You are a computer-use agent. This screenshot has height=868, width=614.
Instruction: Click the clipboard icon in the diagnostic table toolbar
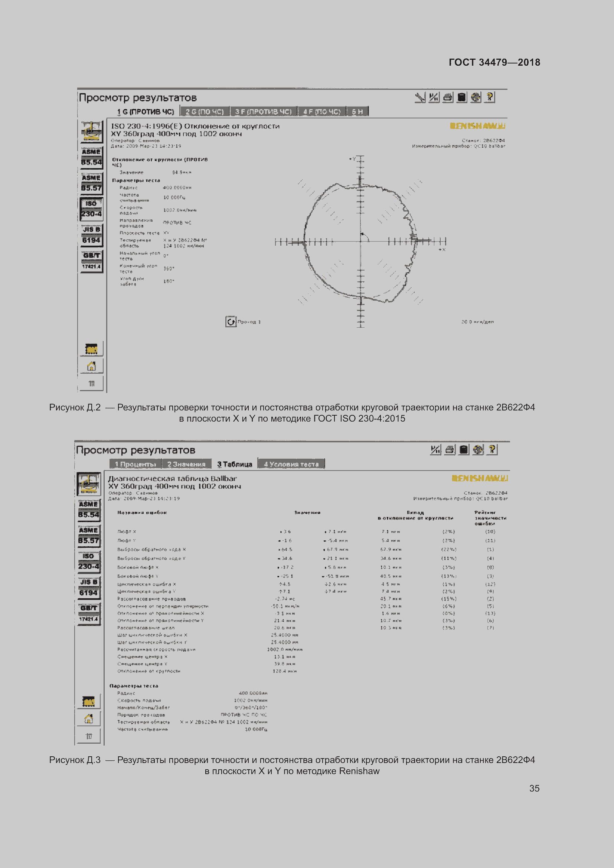click(x=464, y=449)
